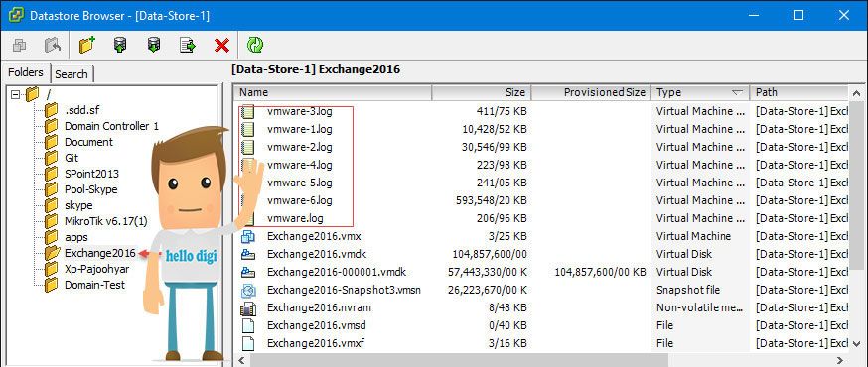Select the vmware-6.log file name

pyautogui.click(x=300, y=200)
